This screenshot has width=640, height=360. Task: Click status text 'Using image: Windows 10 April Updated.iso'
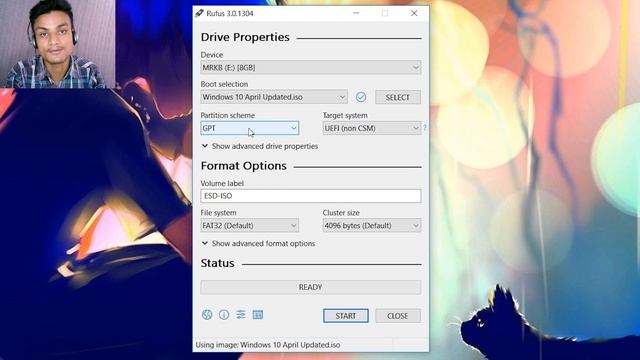pyautogui.click(x=268, y=345)
